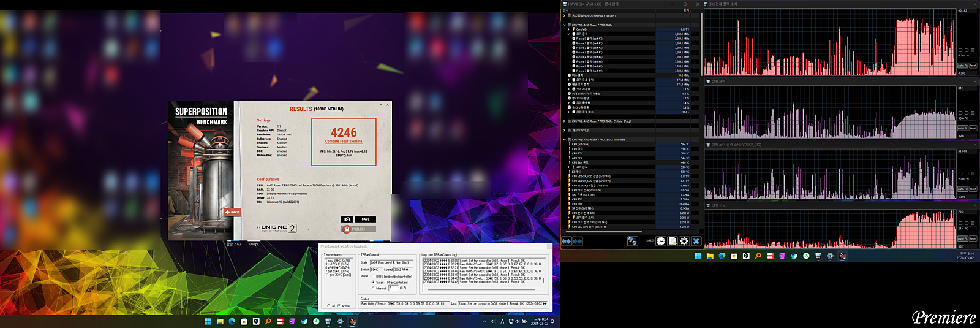Collapse the CPU [#0] AMD Ryzen 7 PRO 7840U group
This screenshot has height=328, width=980.
[564, 25]
